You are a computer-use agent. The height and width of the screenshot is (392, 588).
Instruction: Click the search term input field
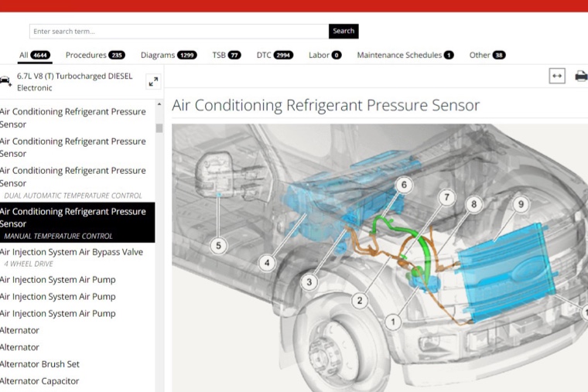pyautogui.click(x=179, y=32)
